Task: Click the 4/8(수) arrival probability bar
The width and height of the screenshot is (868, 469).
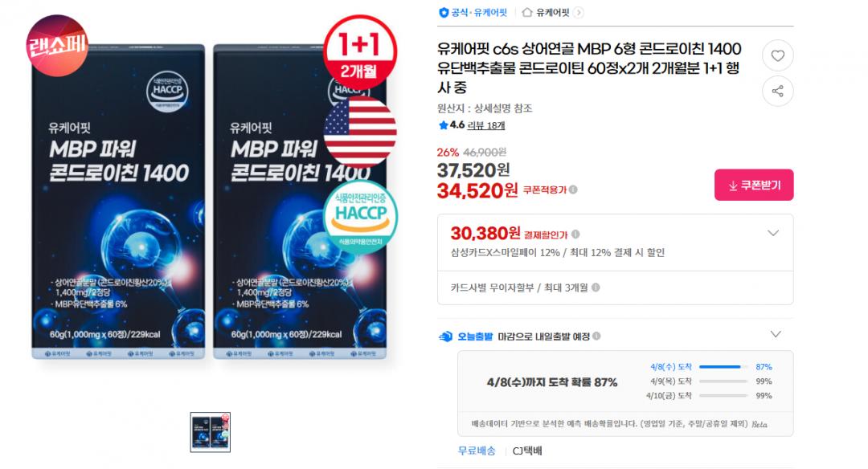Action: [x=723, y=367]
